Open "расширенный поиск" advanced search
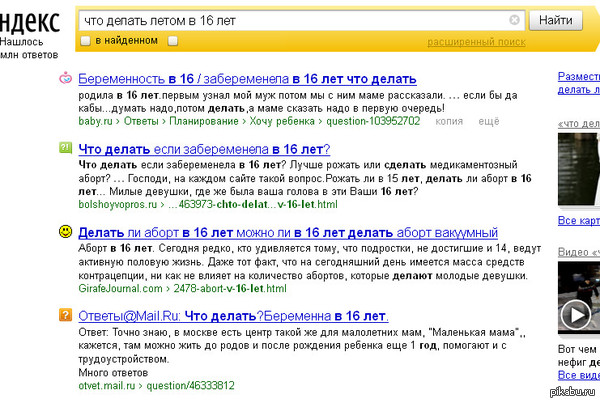Screen dimensions: 600x403 click(476, 42)
